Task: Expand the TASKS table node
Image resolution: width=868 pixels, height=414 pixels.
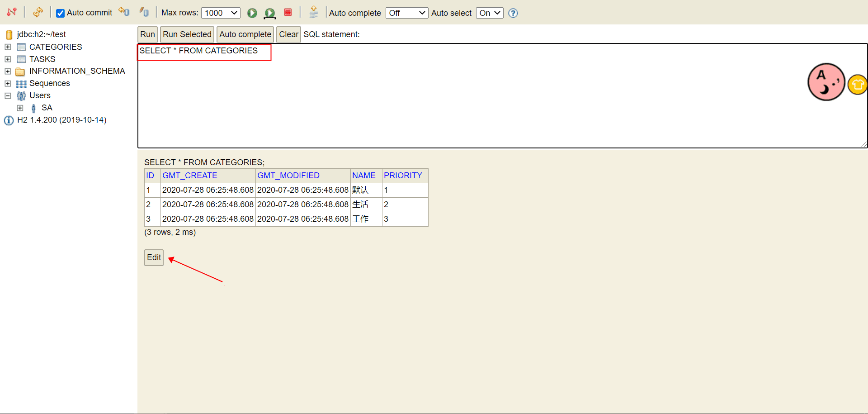Action: pyautogui.click(x=8, y=59)
